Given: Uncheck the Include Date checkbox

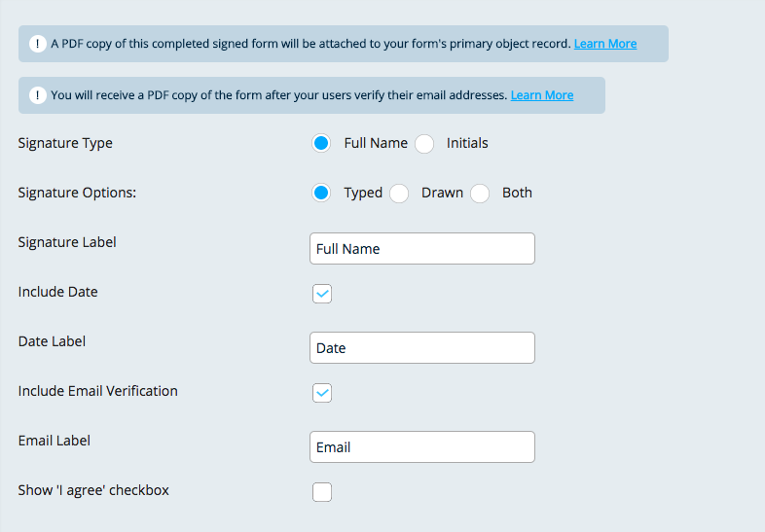Looking at the screenshot, I should [322, 293].
